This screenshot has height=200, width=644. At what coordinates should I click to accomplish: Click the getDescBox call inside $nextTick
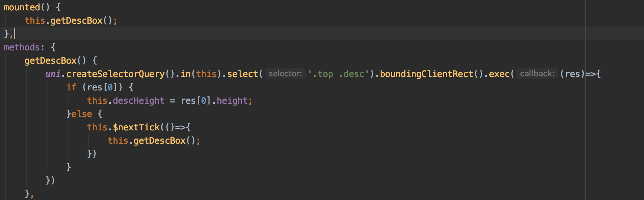tap(160, 141)
